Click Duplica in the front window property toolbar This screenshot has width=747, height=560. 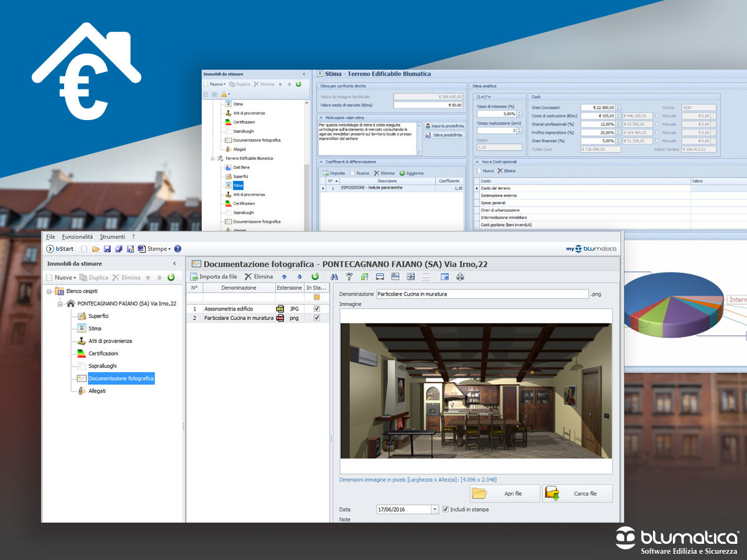coord(94,278)
